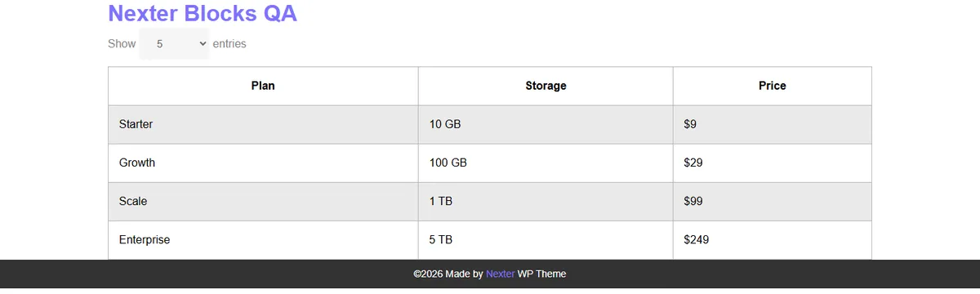Open the Show entries dropdown

(x=174, y=44)
